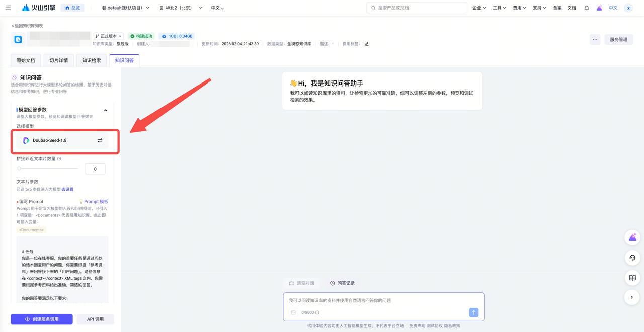Swap the Doubao-Seed-1.8 model
644x332 pixels.
[100, 140]
